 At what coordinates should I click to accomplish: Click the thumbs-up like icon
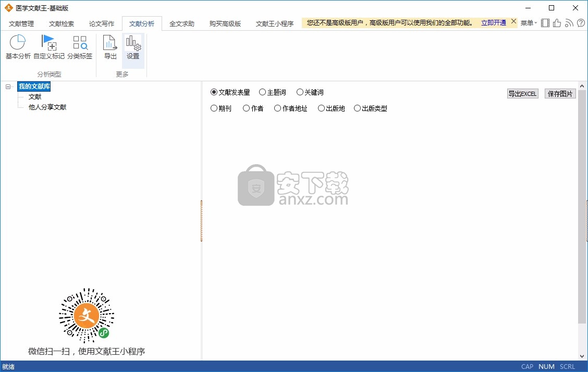[557, 23]
